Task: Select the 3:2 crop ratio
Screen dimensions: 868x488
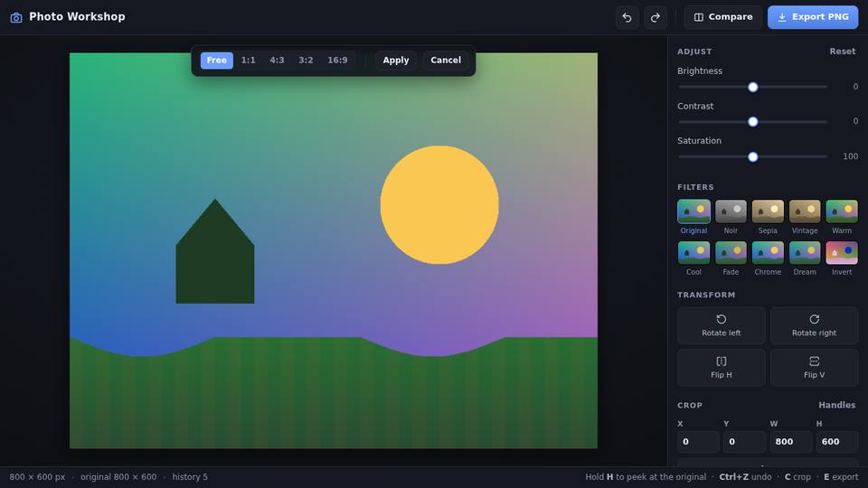Action: pyautogui.click(x=306, y=61)
